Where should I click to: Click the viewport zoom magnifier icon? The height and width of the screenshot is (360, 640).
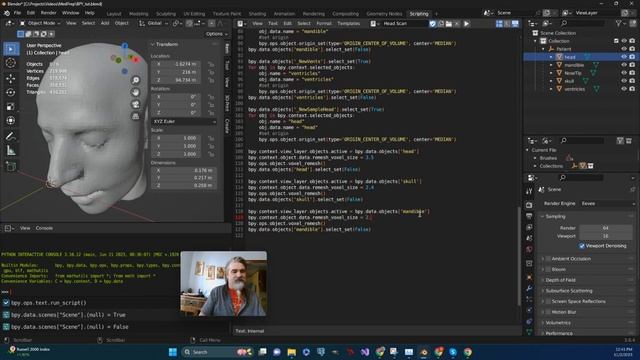point(136,80)
